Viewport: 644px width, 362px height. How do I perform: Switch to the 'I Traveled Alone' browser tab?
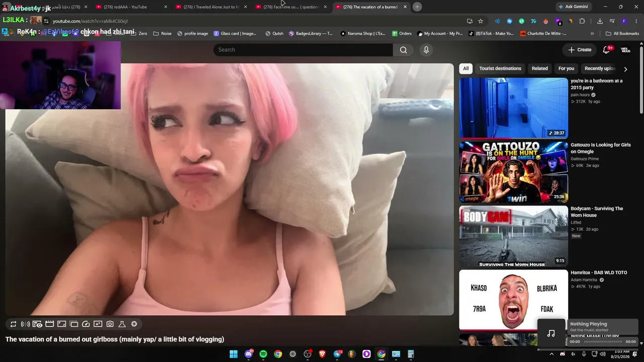coord(211,7)
